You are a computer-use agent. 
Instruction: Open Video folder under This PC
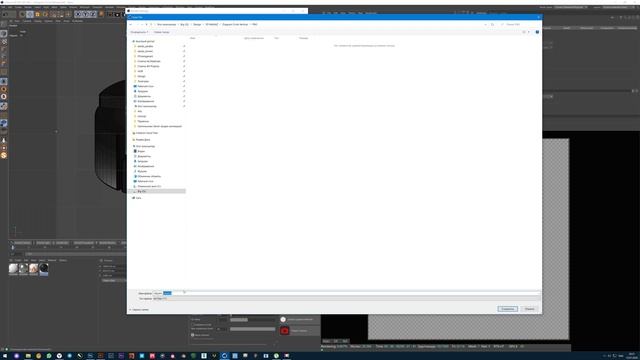140,151
